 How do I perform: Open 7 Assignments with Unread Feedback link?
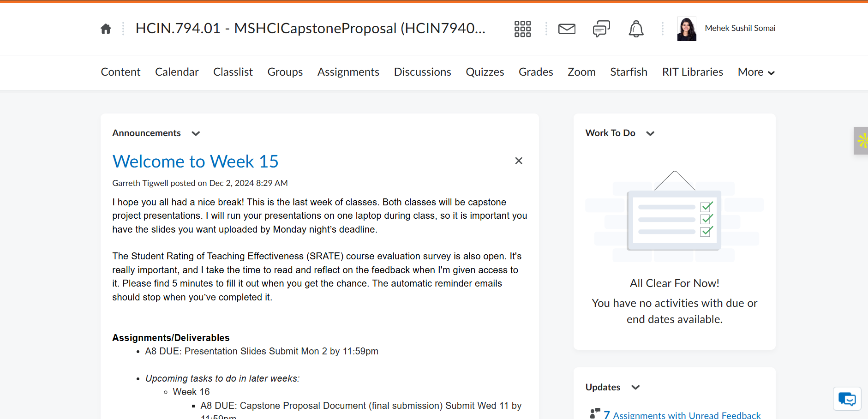pos(682,415)
